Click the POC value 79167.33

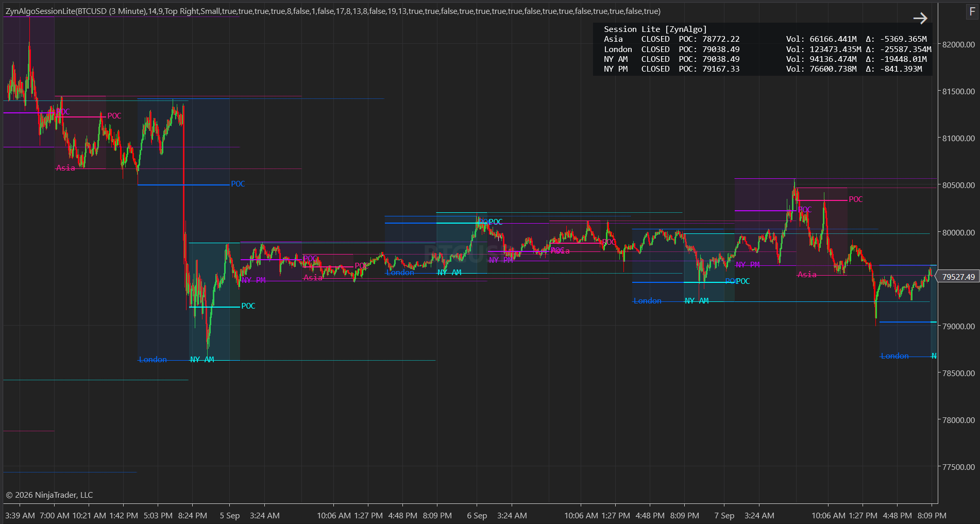(x=721, y=69)
